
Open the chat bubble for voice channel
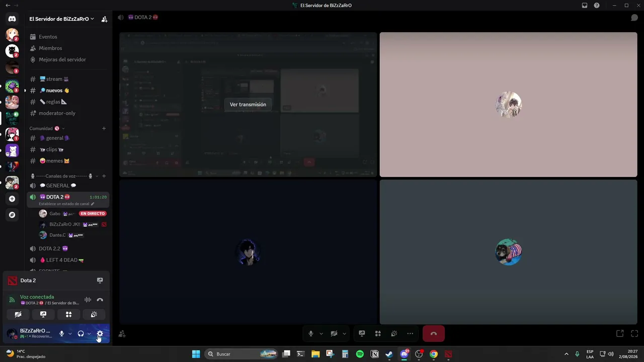tap(634, 18)
